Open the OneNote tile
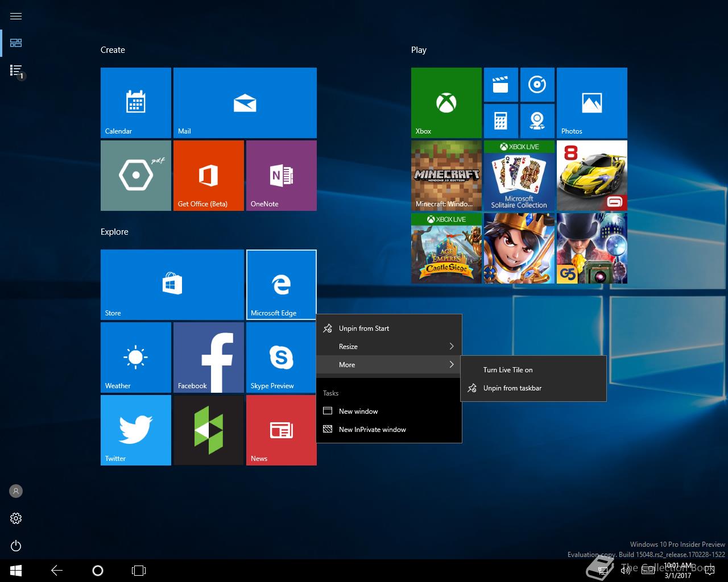This screenshot has width=728, height=582. pyautogui.click(x=282, y=176)
